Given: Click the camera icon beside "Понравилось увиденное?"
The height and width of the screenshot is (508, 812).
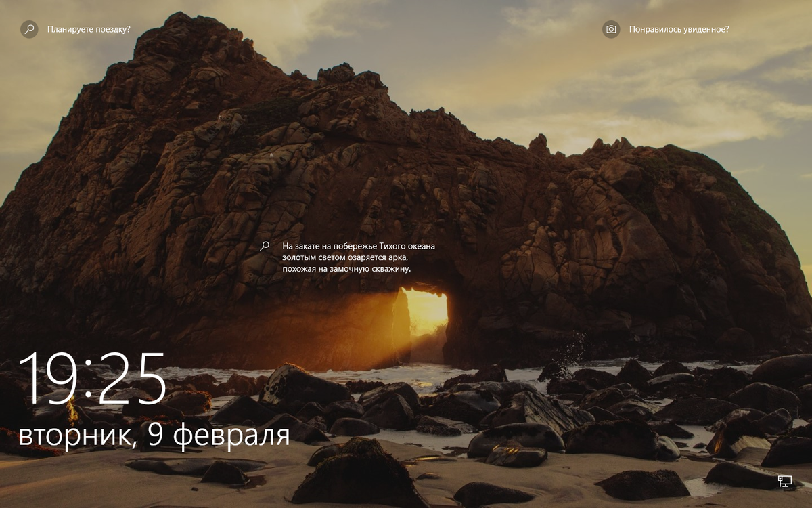Looking at the screenshot, I should tap(611, 29).
